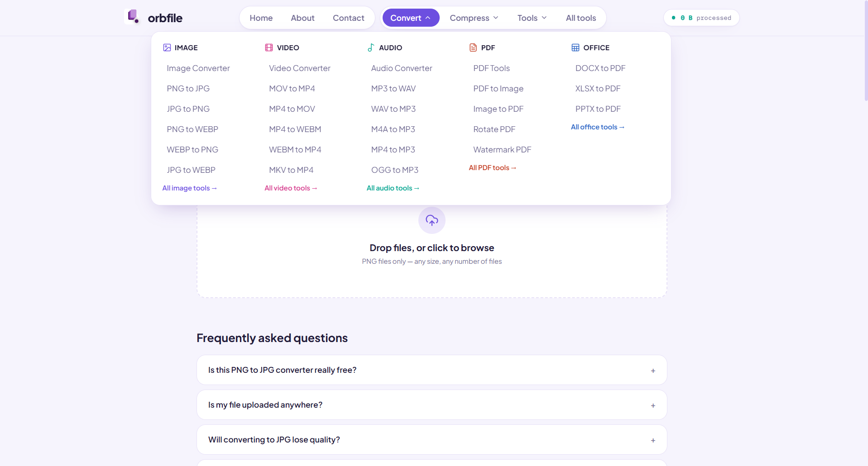
Task: Click 'Drop files, or click to browse' area
Action: click(x=432, y=248)
